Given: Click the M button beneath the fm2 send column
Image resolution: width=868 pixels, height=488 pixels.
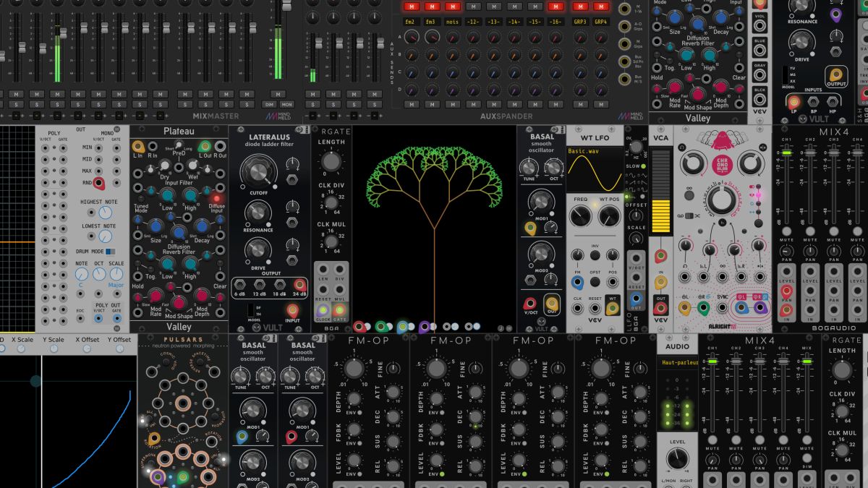Looking at the screenshot, I should click(410, 104).
